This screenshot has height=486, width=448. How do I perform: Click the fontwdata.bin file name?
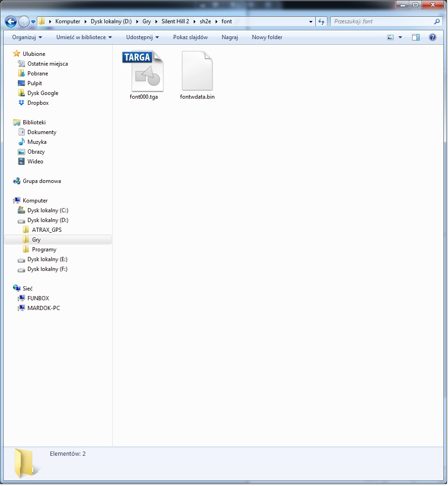(x=197, y=97)
